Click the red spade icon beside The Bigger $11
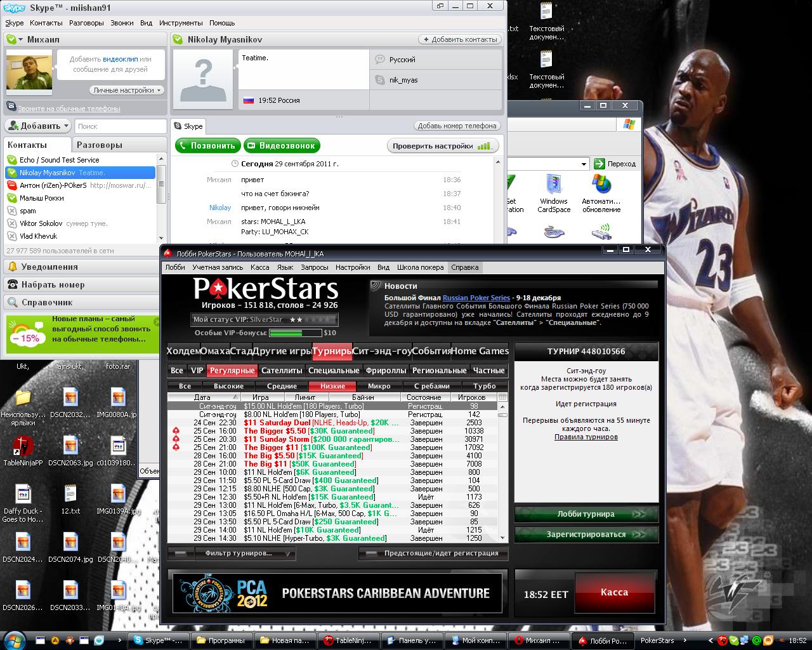 (x=176, y=448)
